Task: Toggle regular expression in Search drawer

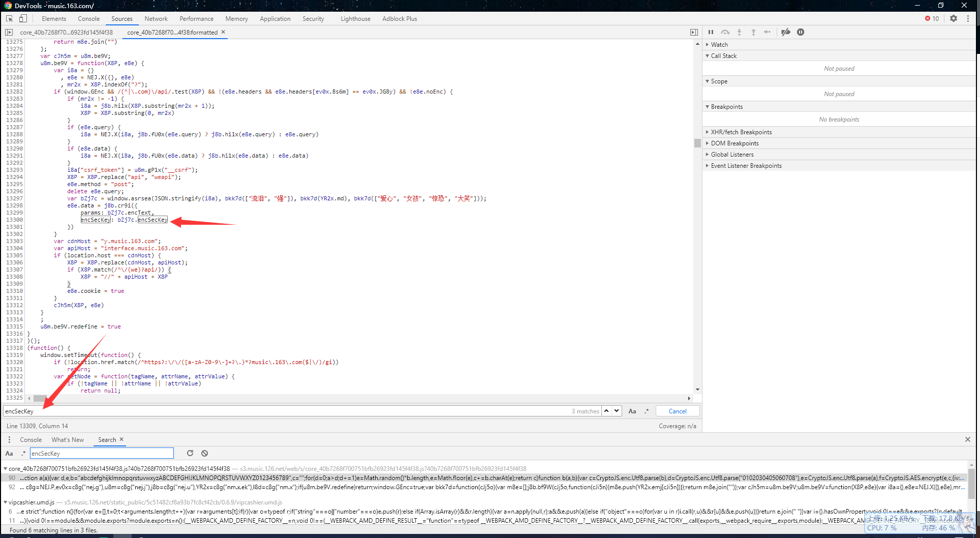Action: click(23, 453)
